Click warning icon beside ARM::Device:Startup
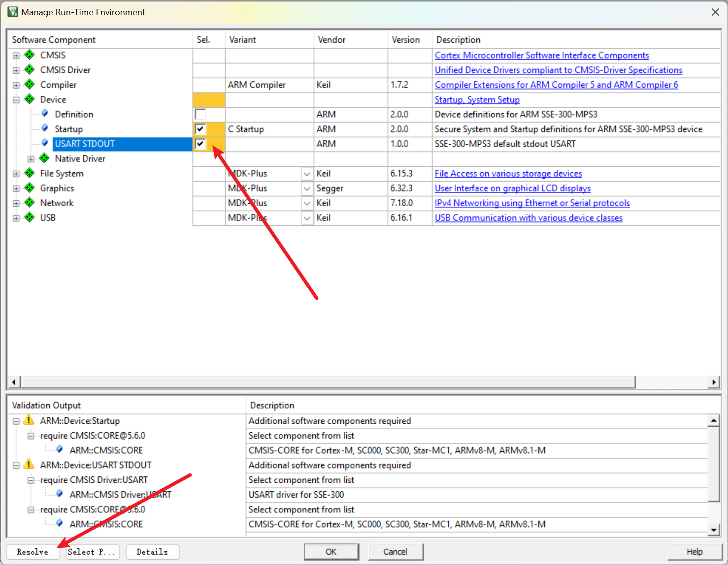Viewport: 728px width, 565px height. pyautogui.click(x=29, y=420)
